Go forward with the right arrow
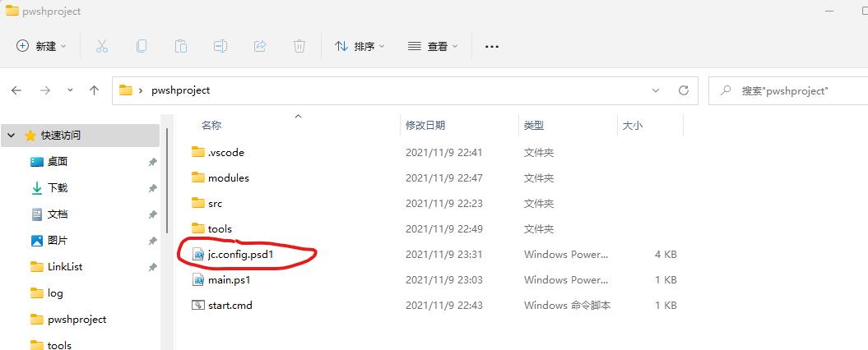 pos(45,90)
